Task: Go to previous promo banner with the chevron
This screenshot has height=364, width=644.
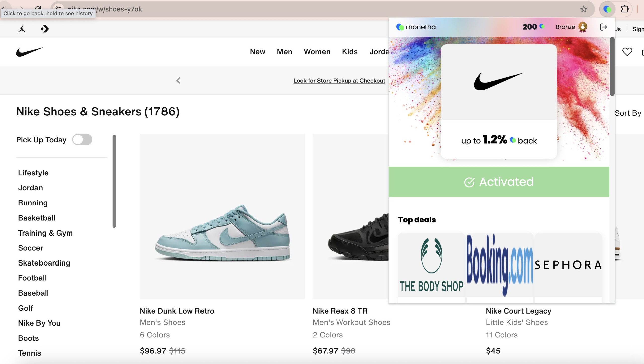Action: click(x=178, y=81)
